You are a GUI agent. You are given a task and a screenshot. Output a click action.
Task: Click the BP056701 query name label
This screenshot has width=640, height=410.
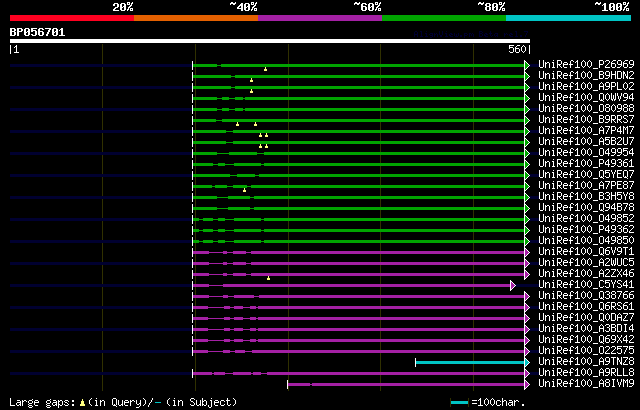pos(37,32)
